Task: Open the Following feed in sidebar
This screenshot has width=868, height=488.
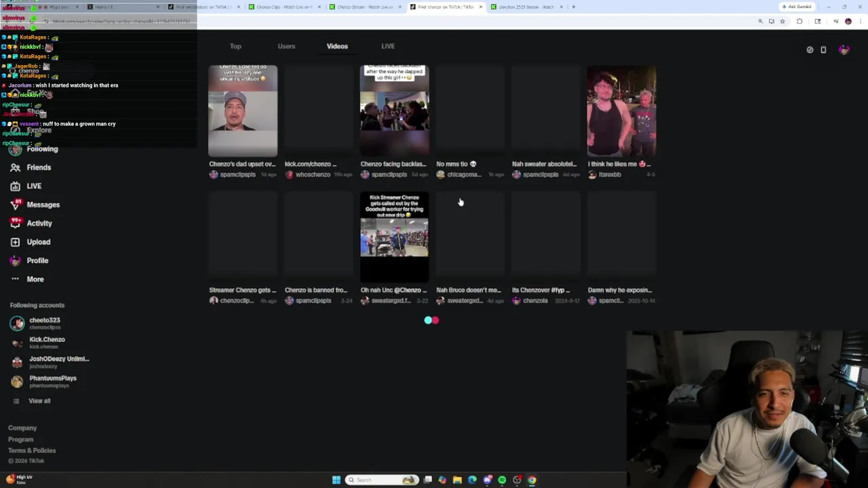Action: (x=34, y=149)
